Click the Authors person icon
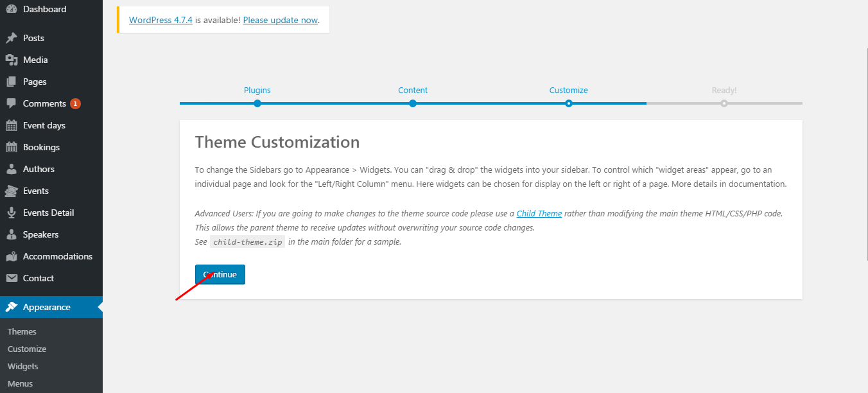Image resolution: width=868 pixels, height=393 pixels. pos(12,169)
